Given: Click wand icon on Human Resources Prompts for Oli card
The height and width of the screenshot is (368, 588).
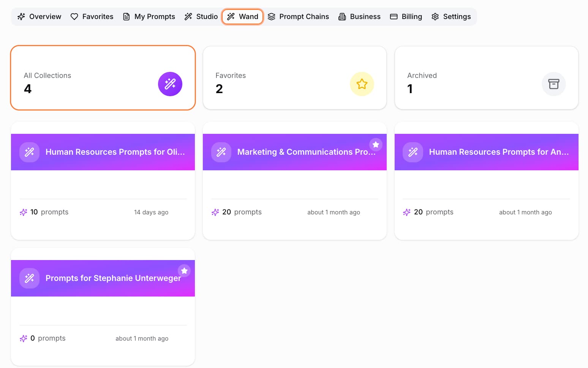Looking at the screenshot, I should pyautogui.click(x=30, y=152).
